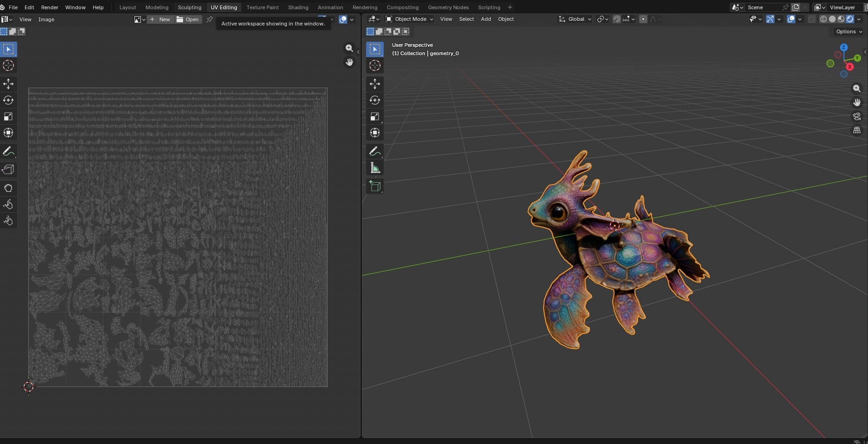Image resolution: width=868 pixels, height=444 pixels.
Task: Add a new workspace tab
Action: 510,7
